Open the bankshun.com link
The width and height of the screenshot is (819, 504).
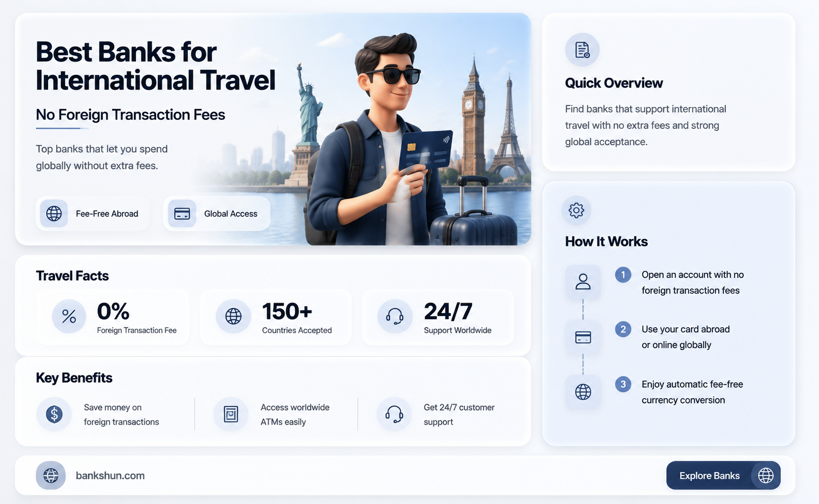(x=110, y=475)
